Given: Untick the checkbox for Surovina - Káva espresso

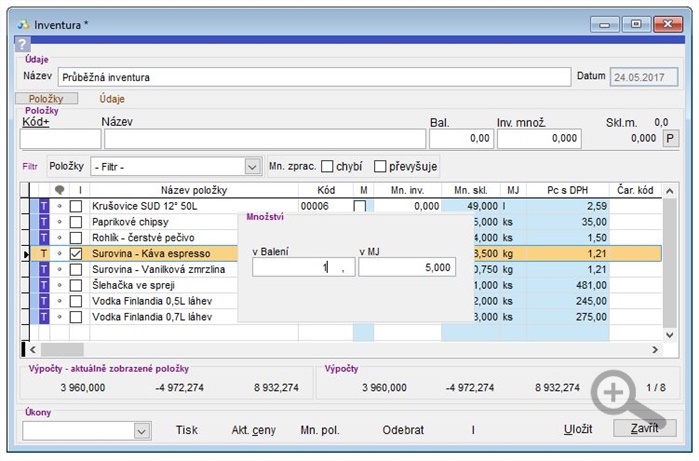Looking at the screenshot, I should pyautogui.click(x=76, y=254).
